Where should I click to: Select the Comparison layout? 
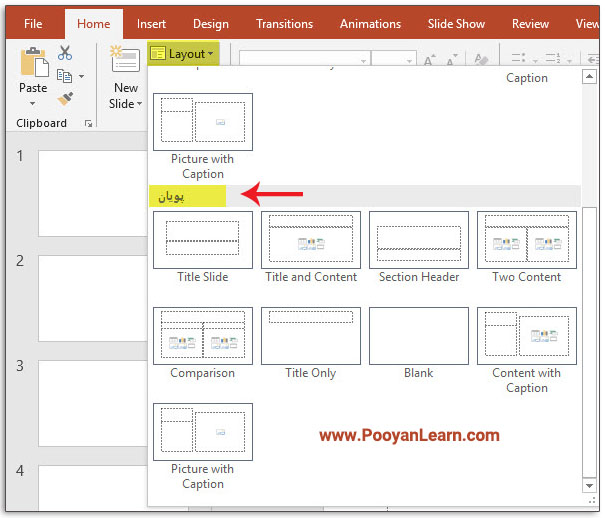pos(203,344)
